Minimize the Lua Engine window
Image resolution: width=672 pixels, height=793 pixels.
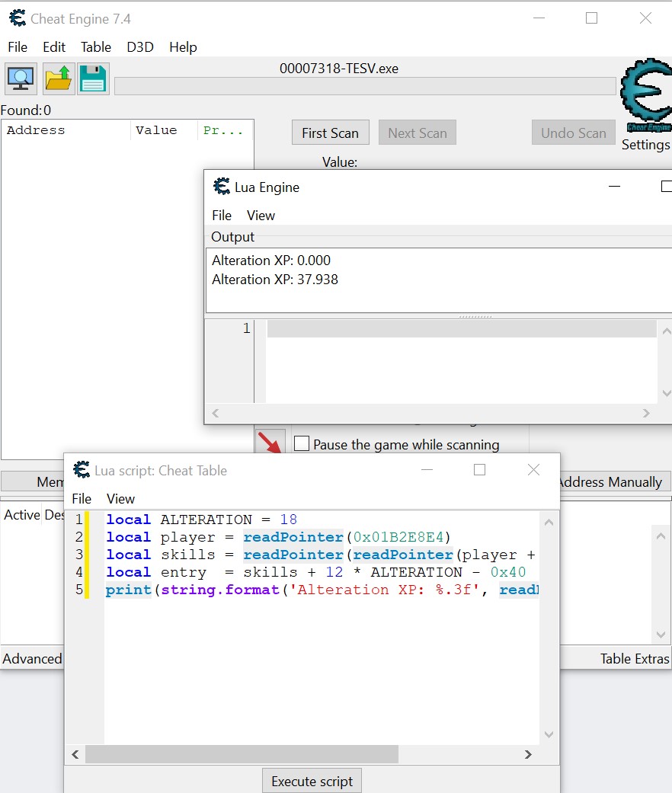(x=614, y=187)
